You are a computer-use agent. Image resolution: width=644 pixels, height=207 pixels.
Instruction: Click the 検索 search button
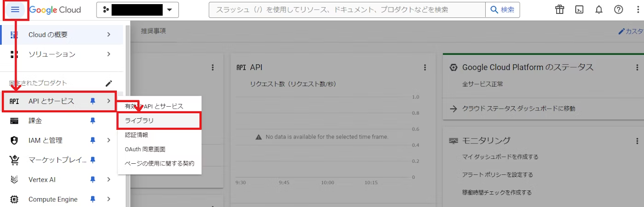[x=503, y=10]
